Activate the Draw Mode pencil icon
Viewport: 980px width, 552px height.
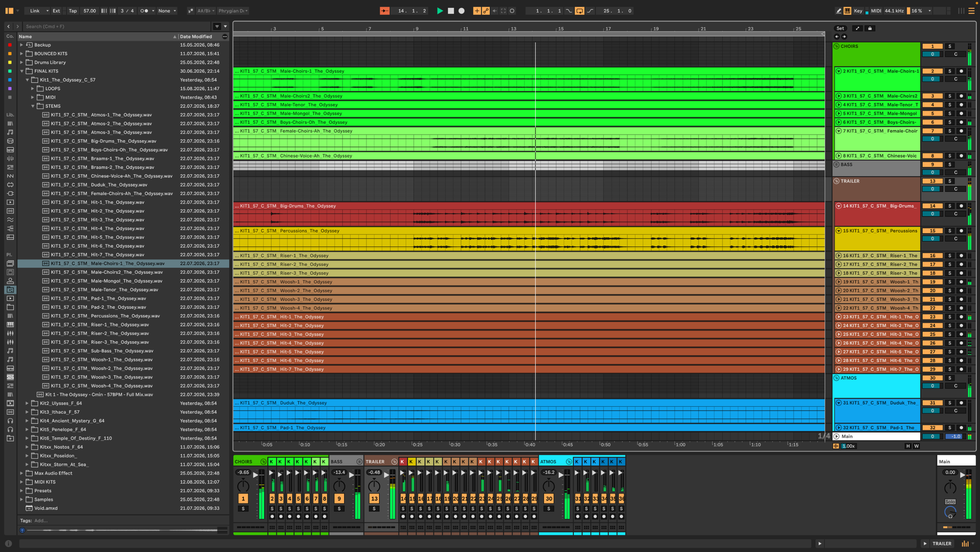[x=838, y=11]
